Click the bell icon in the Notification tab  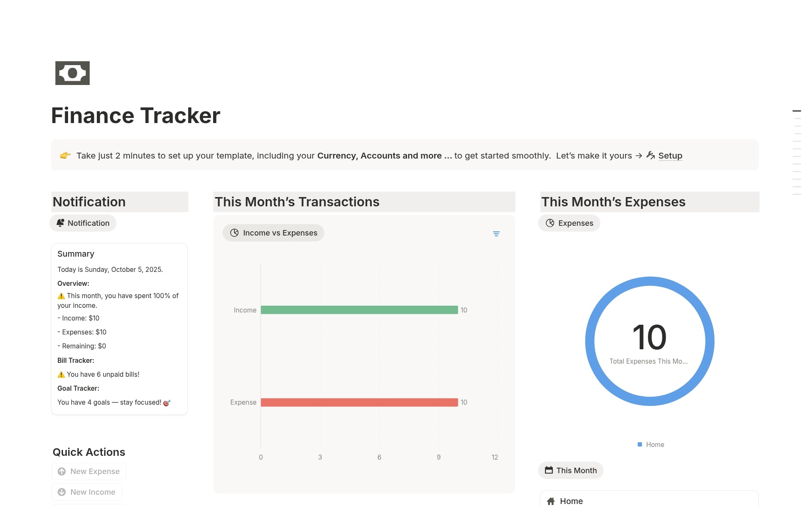[60, 223]
